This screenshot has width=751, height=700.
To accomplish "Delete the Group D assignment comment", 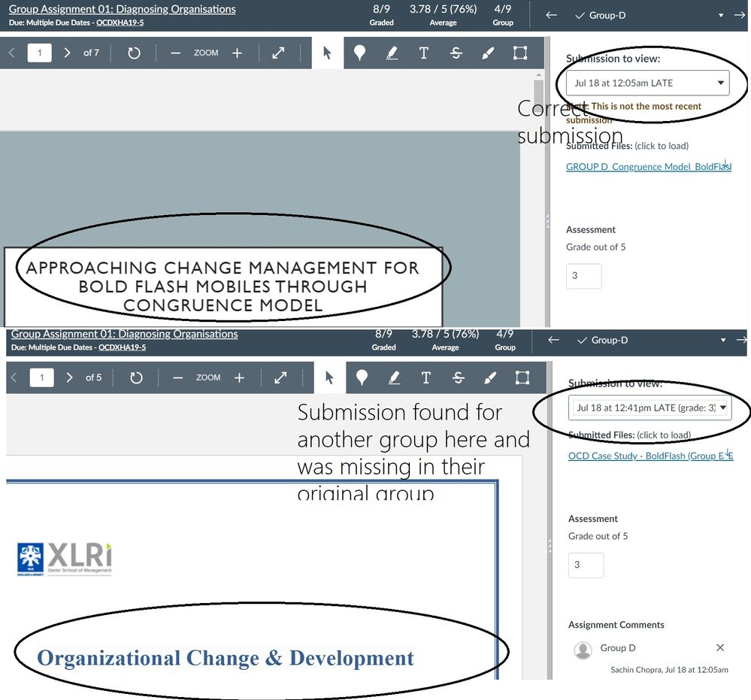I will 719,647.
